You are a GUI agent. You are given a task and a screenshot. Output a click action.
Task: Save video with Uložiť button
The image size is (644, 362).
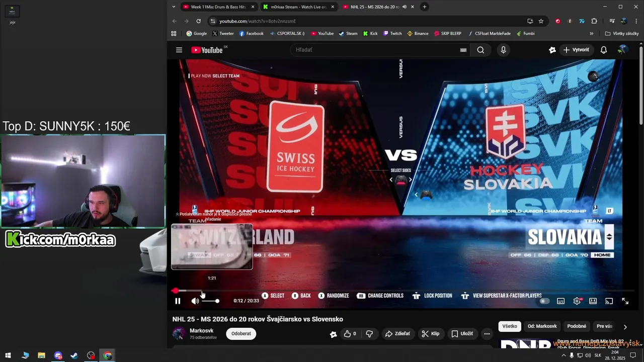point(462,333)
